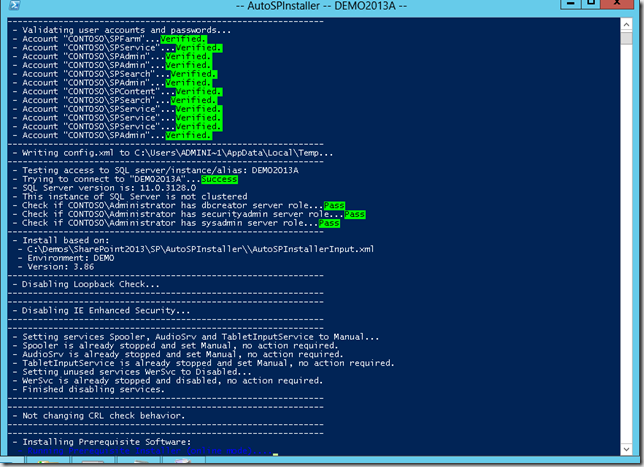Click the vertical scrollbar thumb
Image resolution: width=644 pixels, height=467 pixels.
tap(626, 38)
